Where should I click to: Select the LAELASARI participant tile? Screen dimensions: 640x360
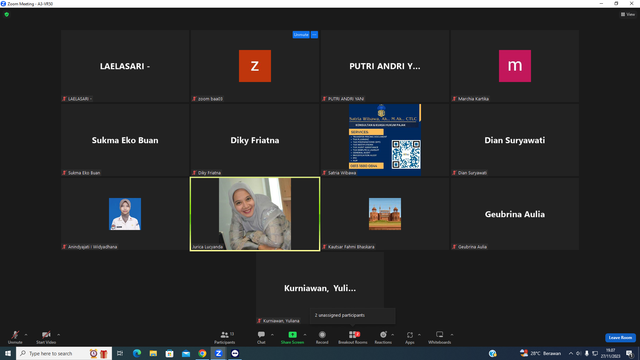(x=125, y=66)
